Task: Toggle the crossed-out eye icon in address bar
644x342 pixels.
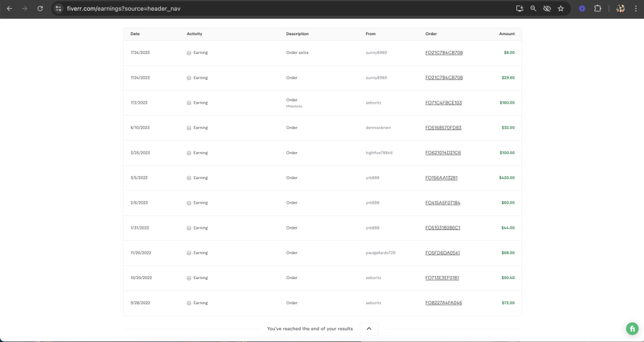Action: pos(547,9)
